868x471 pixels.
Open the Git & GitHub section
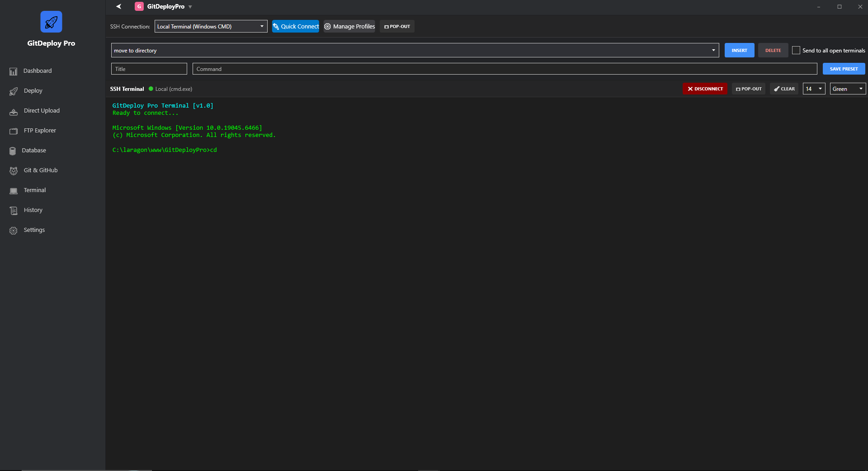click(x=40, y=170)
